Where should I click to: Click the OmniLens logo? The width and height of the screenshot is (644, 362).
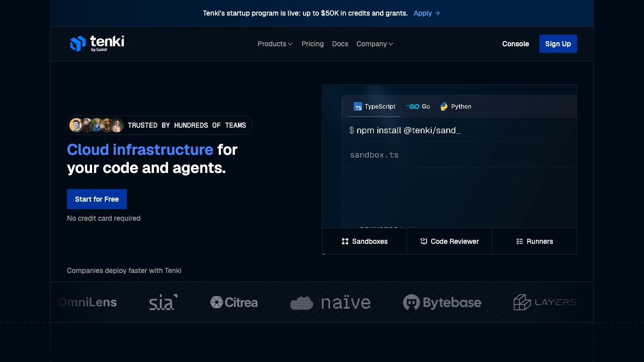click(x=88, y=302)
